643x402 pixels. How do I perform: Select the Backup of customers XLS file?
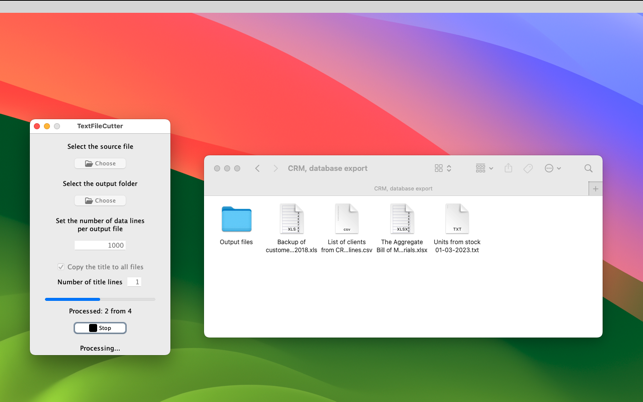(x=291, y=228)
